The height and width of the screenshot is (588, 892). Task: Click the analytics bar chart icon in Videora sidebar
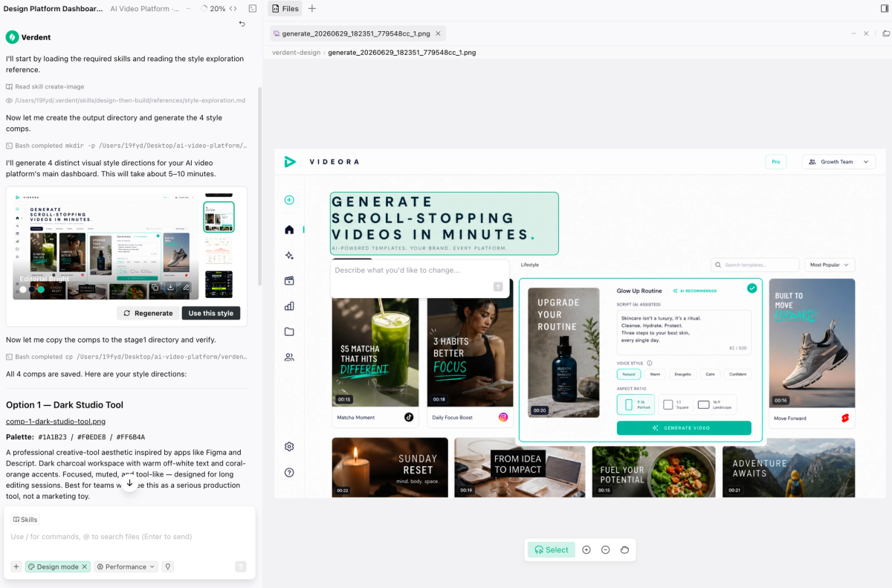289,306
